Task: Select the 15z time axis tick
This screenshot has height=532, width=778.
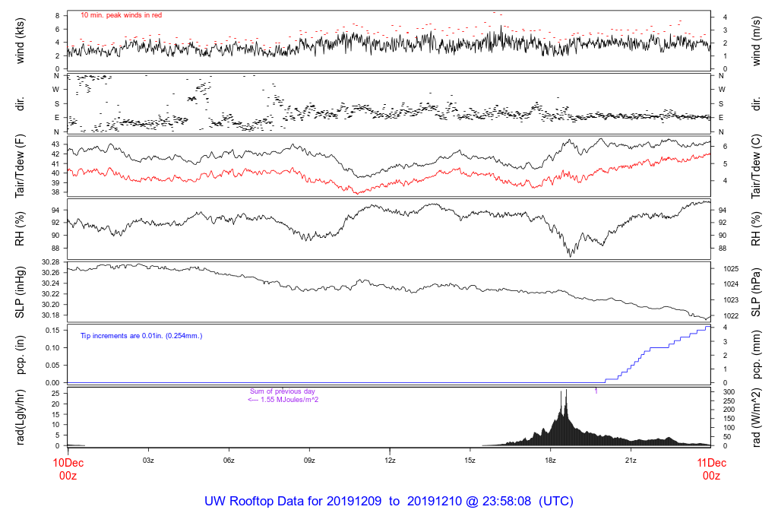Action: [x=470, y=461]
